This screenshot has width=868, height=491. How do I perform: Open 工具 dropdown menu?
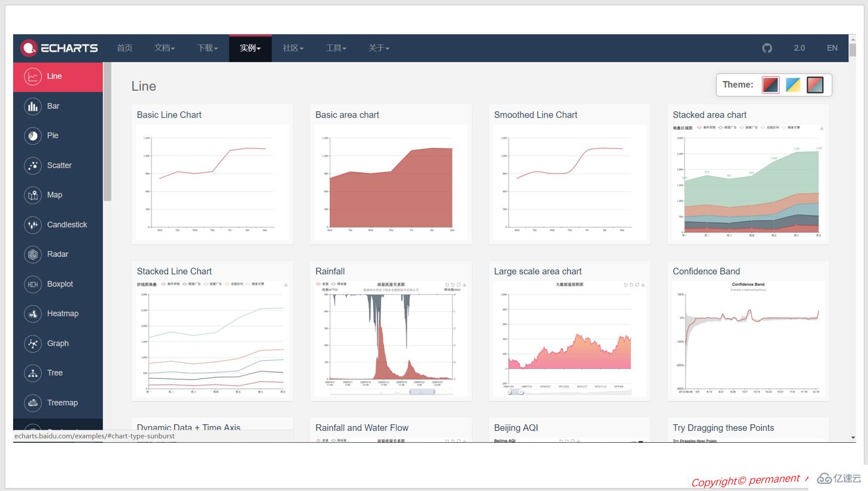[x=336, y=48]
